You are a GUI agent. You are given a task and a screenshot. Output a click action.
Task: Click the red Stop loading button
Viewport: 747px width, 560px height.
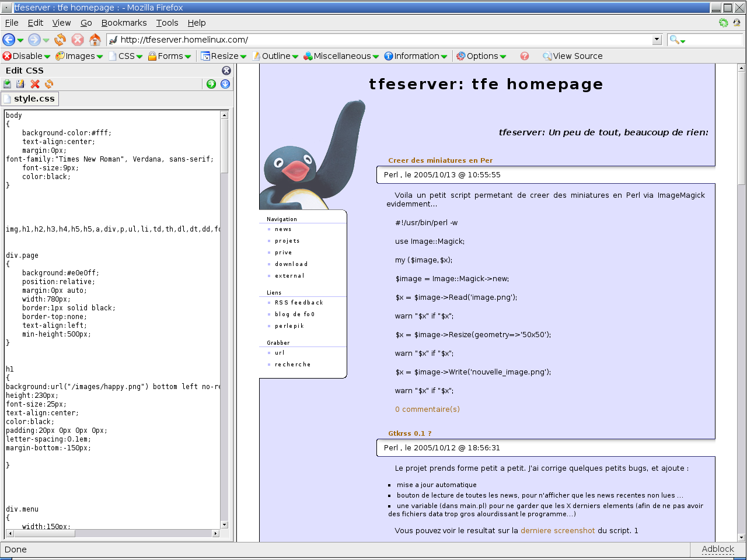pos(78,40)
